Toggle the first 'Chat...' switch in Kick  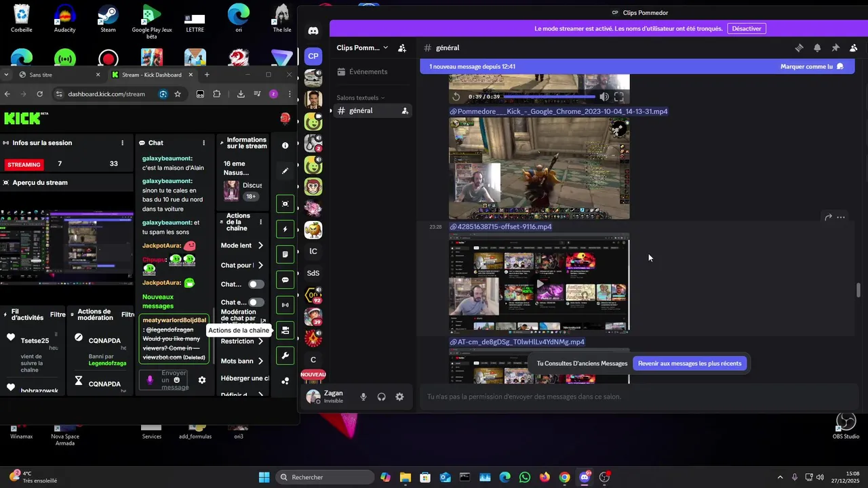click(256, 284)
